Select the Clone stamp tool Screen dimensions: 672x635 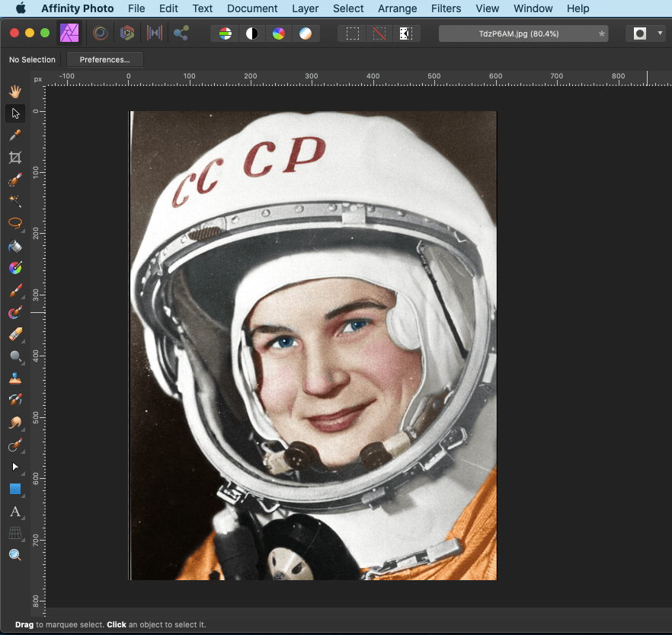pyautogui.click(x=14, y=378)
